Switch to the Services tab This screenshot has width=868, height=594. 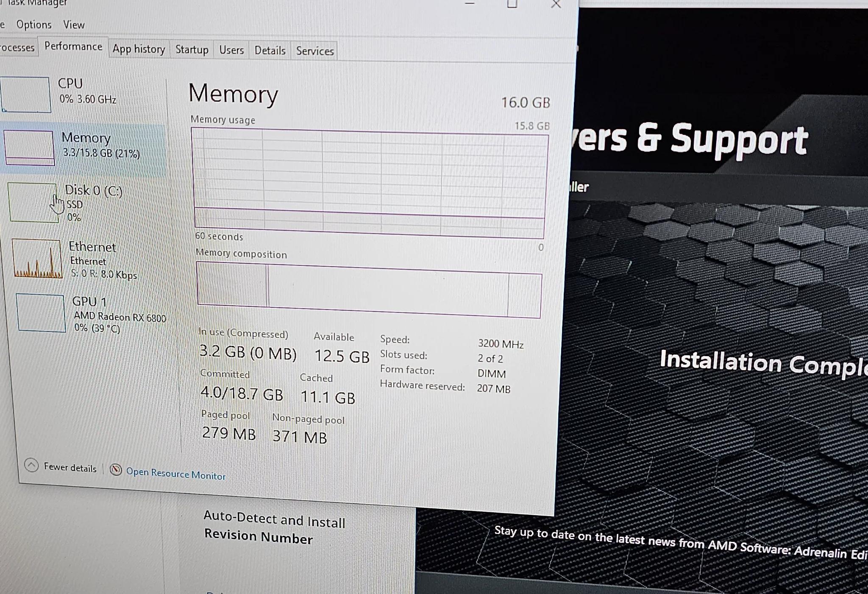[x=315, y=51]
